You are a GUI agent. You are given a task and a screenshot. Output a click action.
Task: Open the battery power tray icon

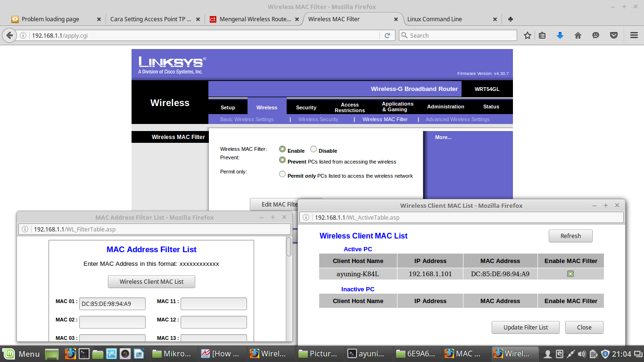(594, 354)
